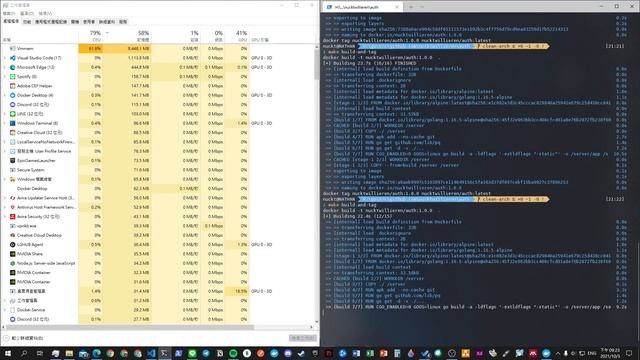640x360 pixels.
Task: Sort by the 58% memory column header
Action: [127, 36]
